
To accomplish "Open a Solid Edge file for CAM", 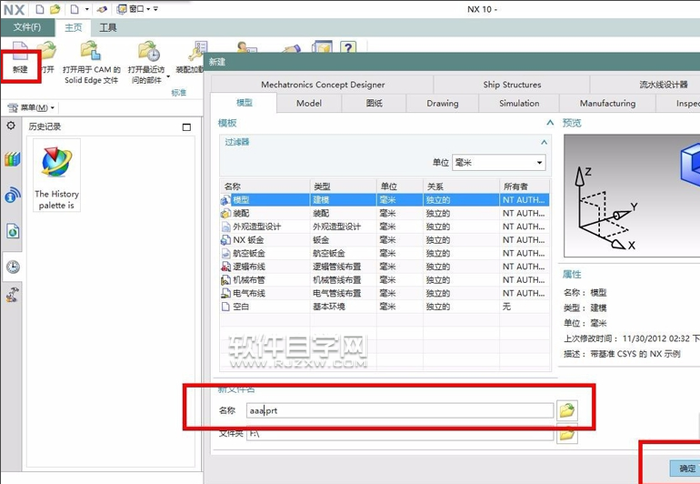I will pyautogui.click(x=91, y=63).
